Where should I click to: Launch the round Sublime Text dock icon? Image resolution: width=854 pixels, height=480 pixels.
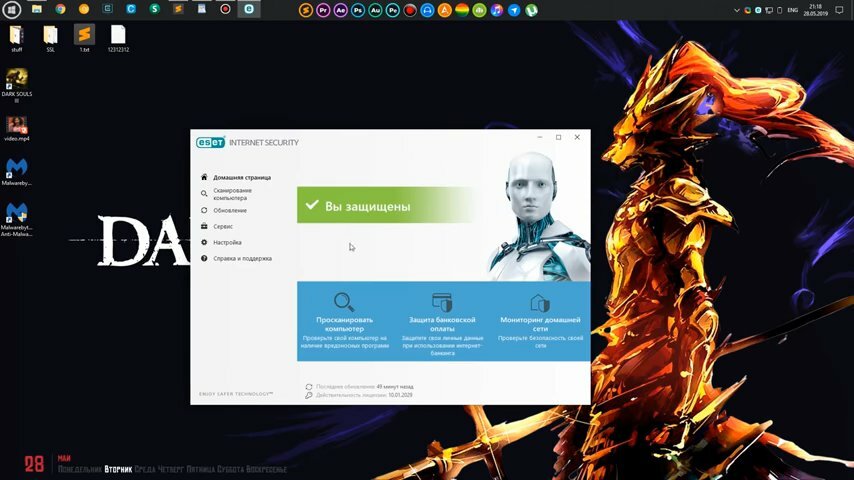point(306,10)
